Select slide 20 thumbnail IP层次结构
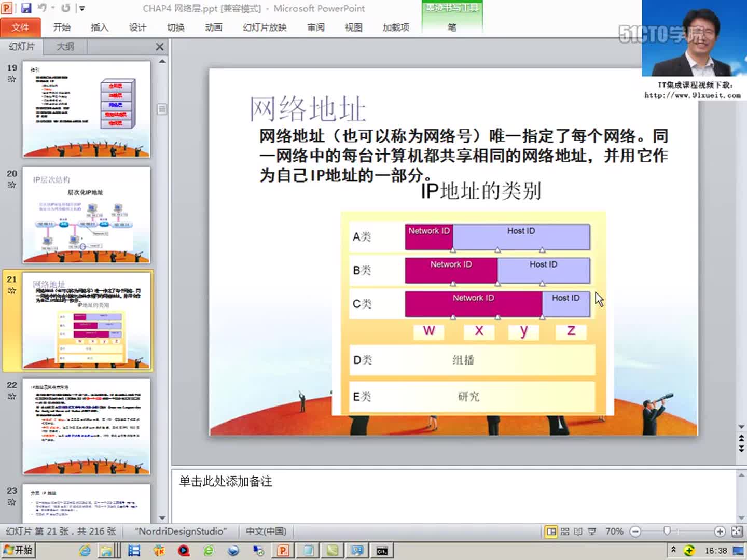747x560 pixels. [87, 215]
